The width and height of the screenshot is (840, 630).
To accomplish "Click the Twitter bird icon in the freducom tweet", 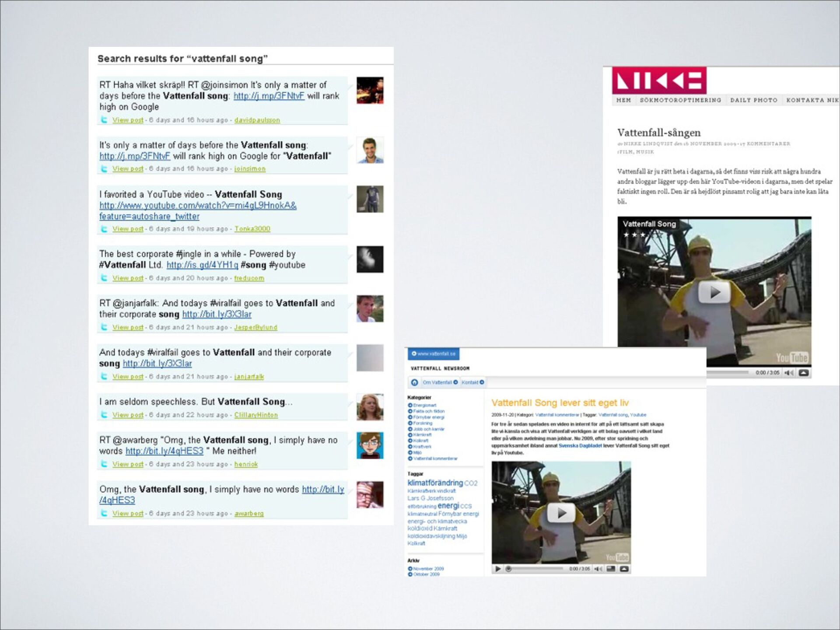I will coord(104,278).
